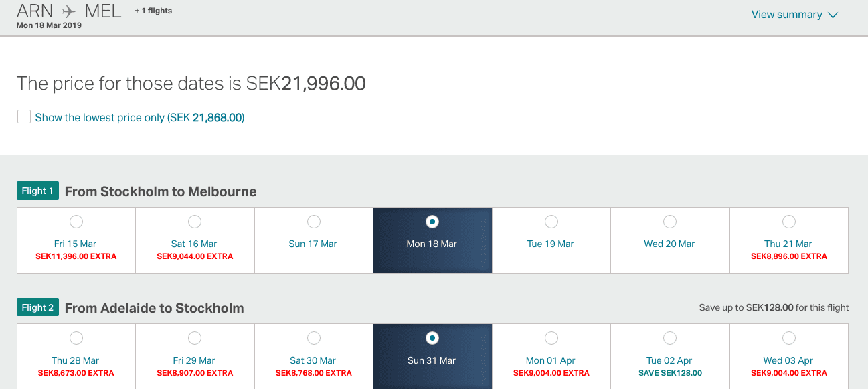868x389 pixels.
Task: Tick the Show the lowest price only checkbox
Action: (x=24, y=117)
